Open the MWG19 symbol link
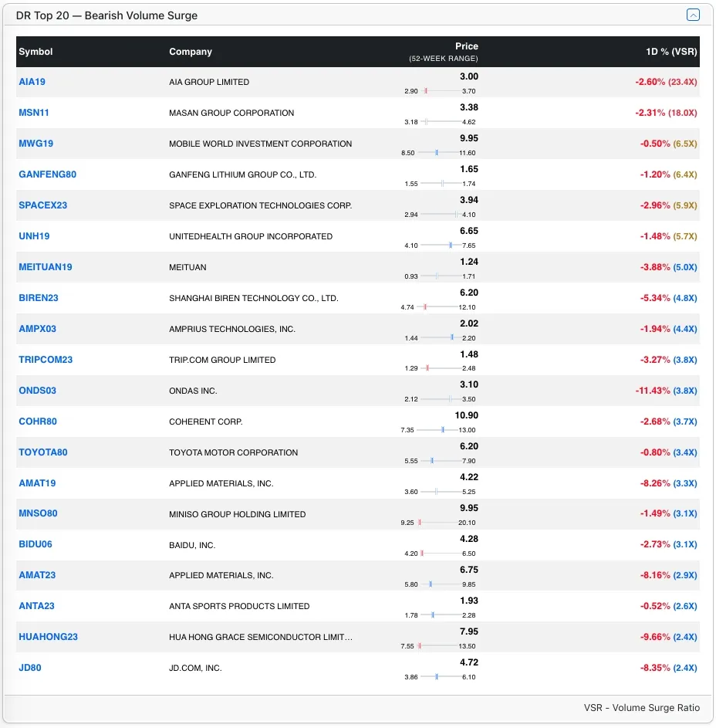The height and width of the screenshot is (728, 716). click(x=35, y=144)
